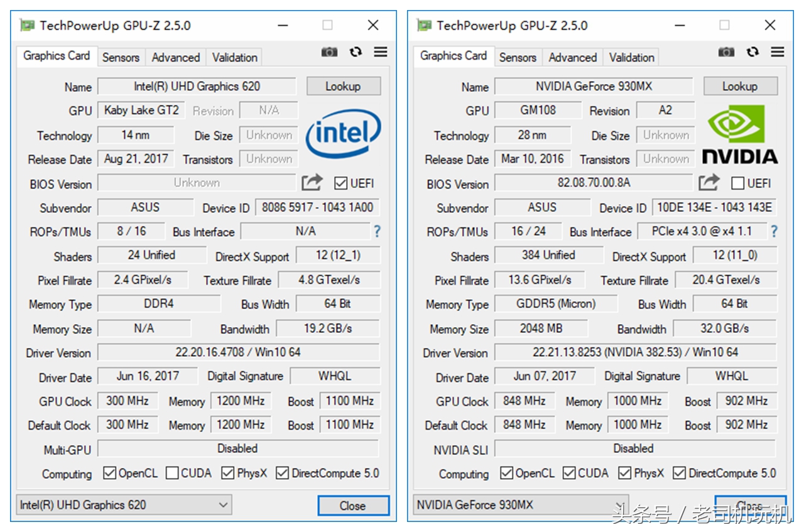Image resolution: width=804 pixels, height=532 pixels.
Task: Click the Device ID field showing 10DE 134E
Action: tap(714, 207)
